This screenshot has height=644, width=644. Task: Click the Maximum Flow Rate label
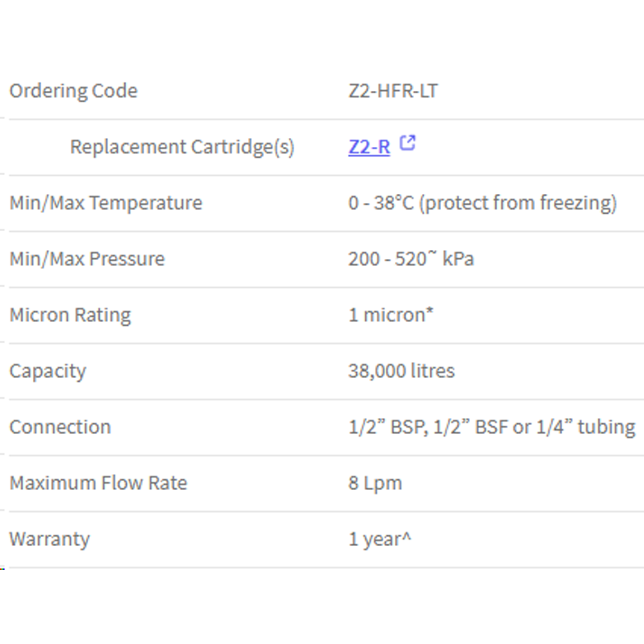pyautogui.click(x=98, y=483)
